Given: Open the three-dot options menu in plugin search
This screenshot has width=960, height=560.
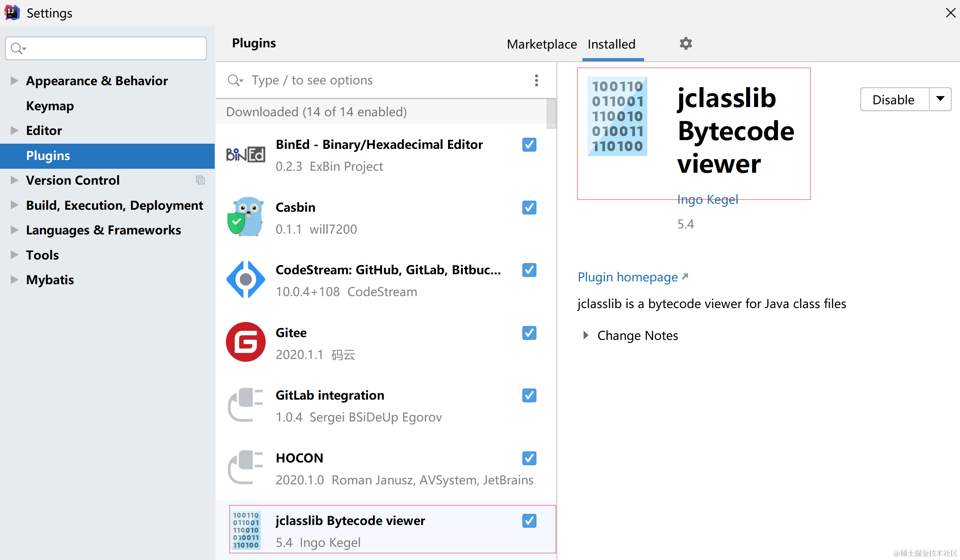Looking at the screenshot, I should click(536, 80).
